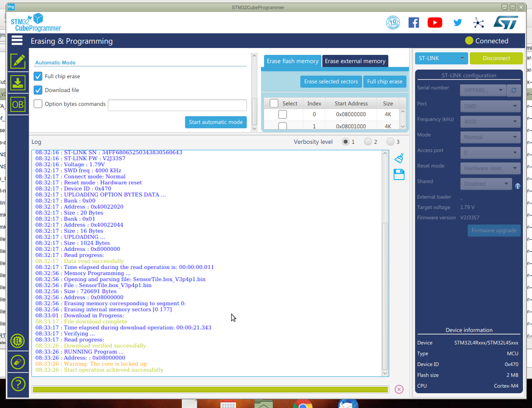Click the Firmware upgrade button
This screenshot has width=532, height=408.
point(494,231)
